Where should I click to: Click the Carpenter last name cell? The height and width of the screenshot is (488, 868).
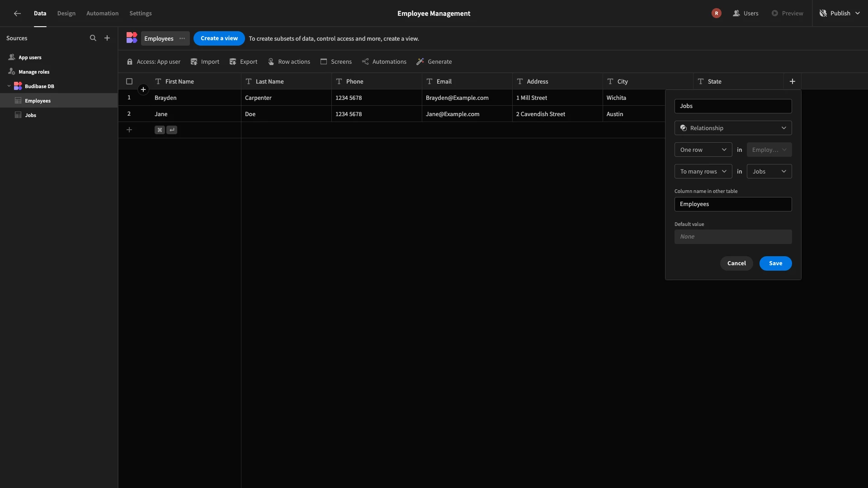286,98
